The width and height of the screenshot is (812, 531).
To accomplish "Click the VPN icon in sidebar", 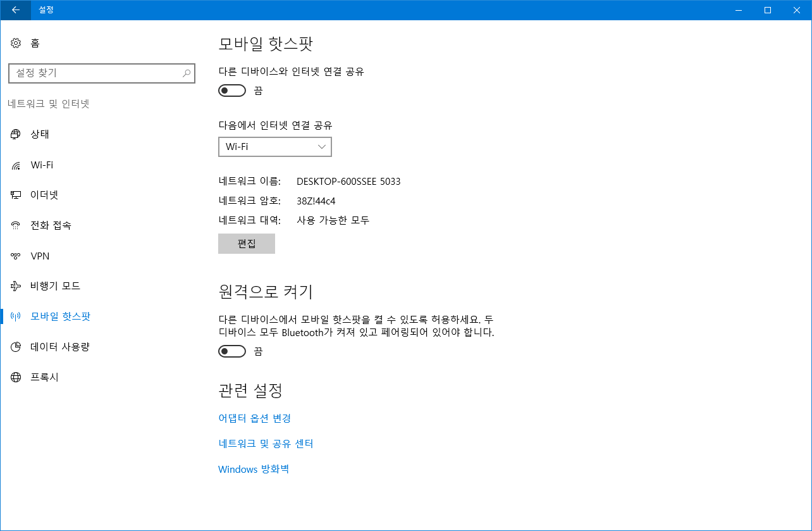I will [x=16, y=256].
